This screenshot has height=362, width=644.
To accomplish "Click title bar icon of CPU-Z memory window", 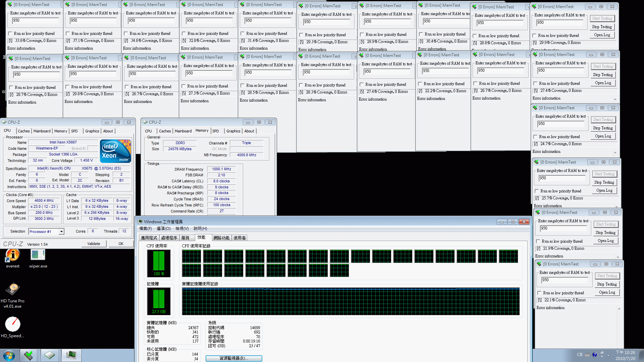I will (145, 122).
